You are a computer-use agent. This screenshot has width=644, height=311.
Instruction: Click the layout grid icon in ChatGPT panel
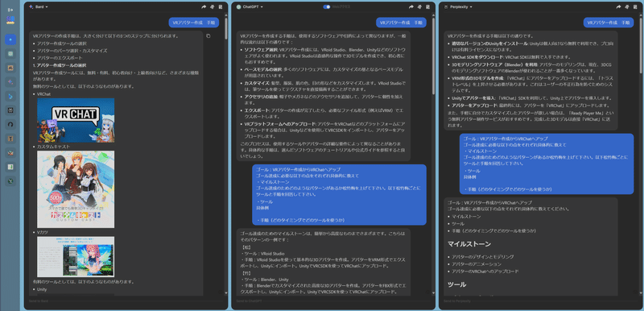[x=428, y=7]
